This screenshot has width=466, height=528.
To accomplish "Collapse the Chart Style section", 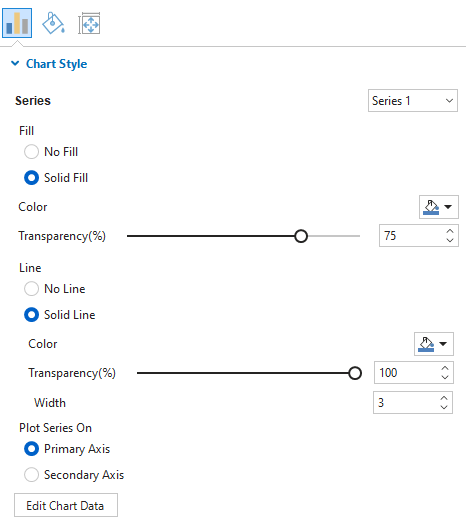I will (x=15, y=63).
